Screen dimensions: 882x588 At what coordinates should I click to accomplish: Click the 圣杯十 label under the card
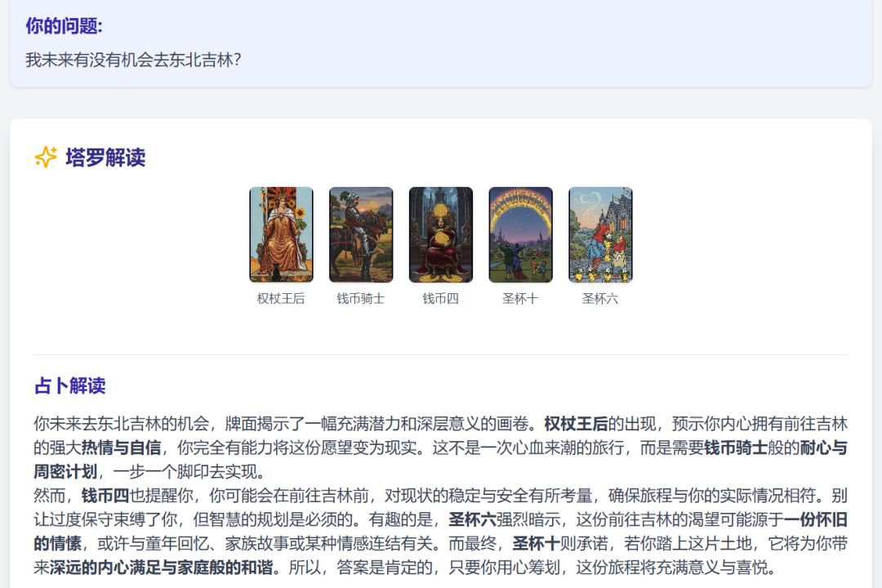(x=521, y=299)
